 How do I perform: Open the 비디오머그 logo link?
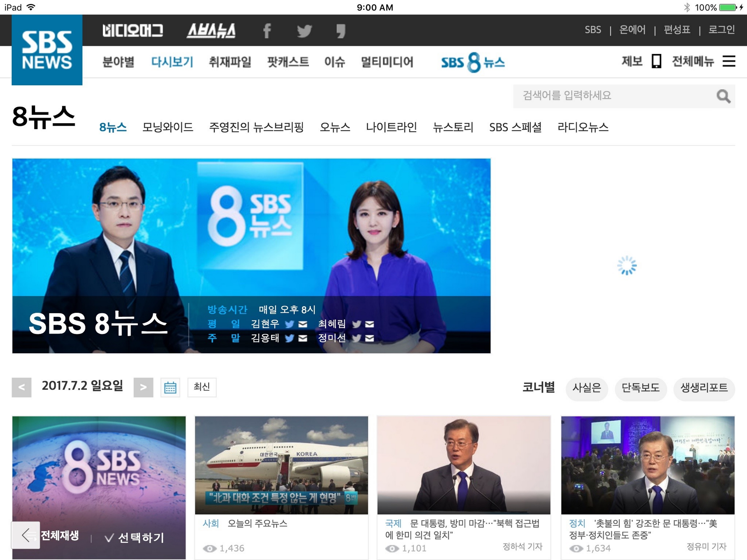click(x=133, y=30)
